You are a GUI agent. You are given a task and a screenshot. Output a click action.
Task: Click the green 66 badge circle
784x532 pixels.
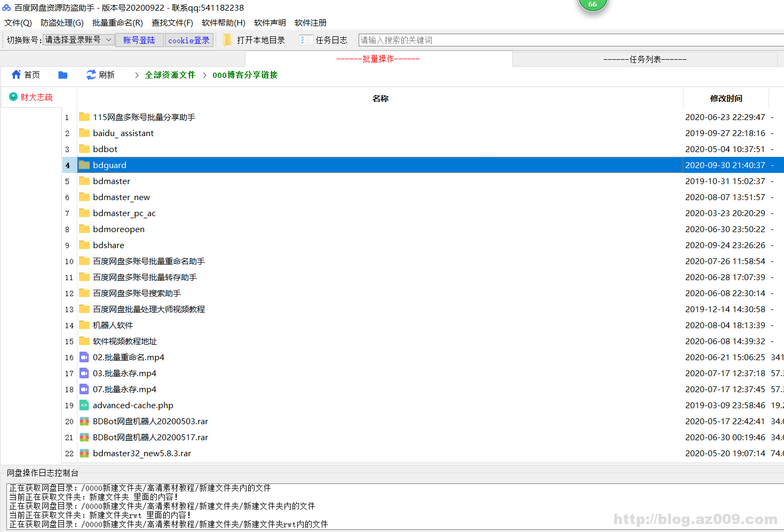click(x=592, y=4)
